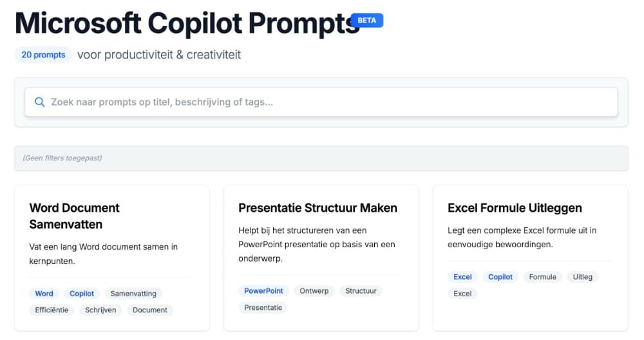Select the Structuur tag
The height and width of the screenshot is (340, 644).
click(x=361, y=290)
